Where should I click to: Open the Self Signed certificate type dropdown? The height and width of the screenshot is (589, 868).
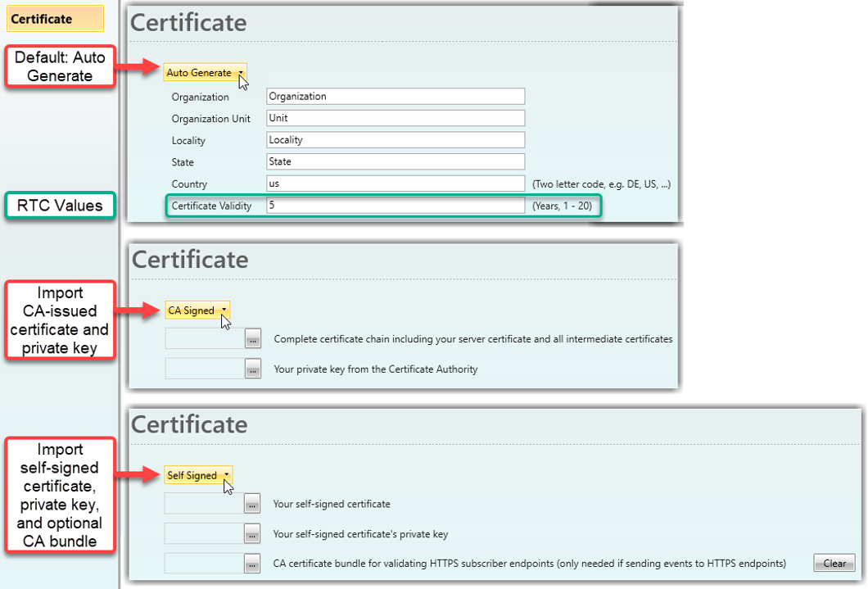coord(198,475)
